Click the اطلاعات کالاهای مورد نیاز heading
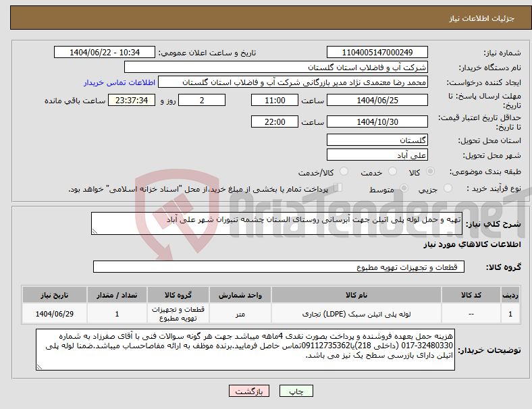The height and width of the screenshot is (409, 532). (x=472, y=244)
